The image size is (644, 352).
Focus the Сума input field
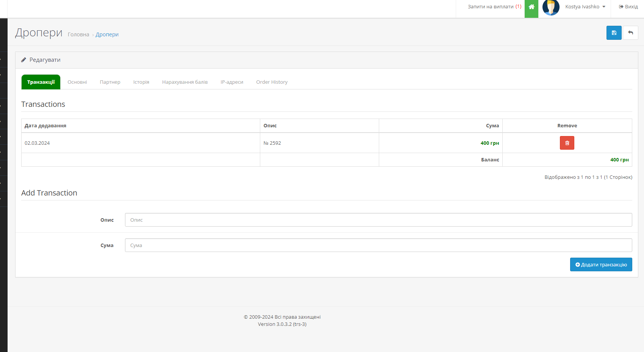tap(378, 245)
